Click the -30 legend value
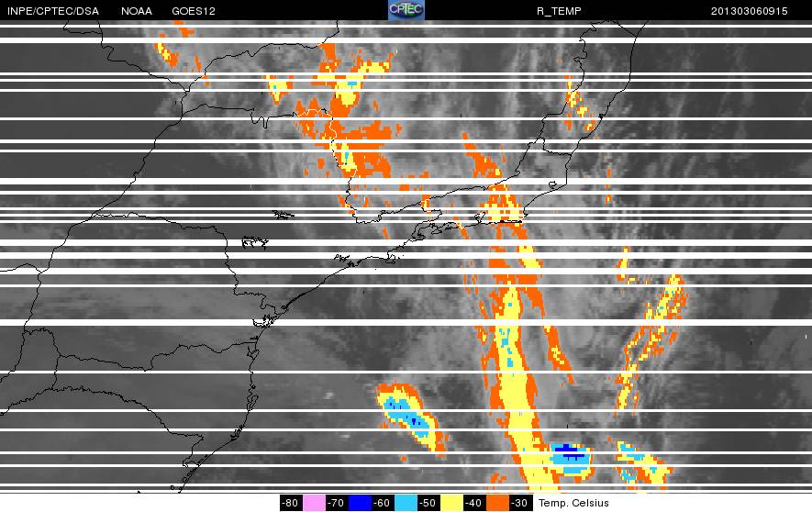812x512 pixels. point(519,503)
